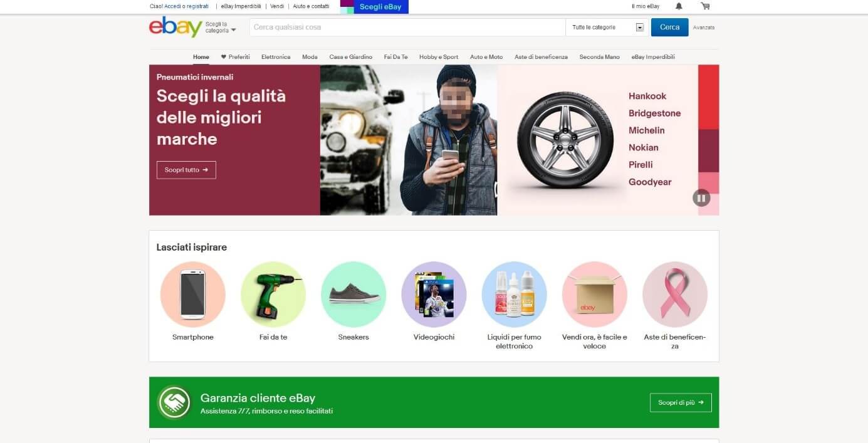This screenshot has width=868, height=443.
Task: Click the registrati link
Action: pyautogui.click(x=198, y=6)
